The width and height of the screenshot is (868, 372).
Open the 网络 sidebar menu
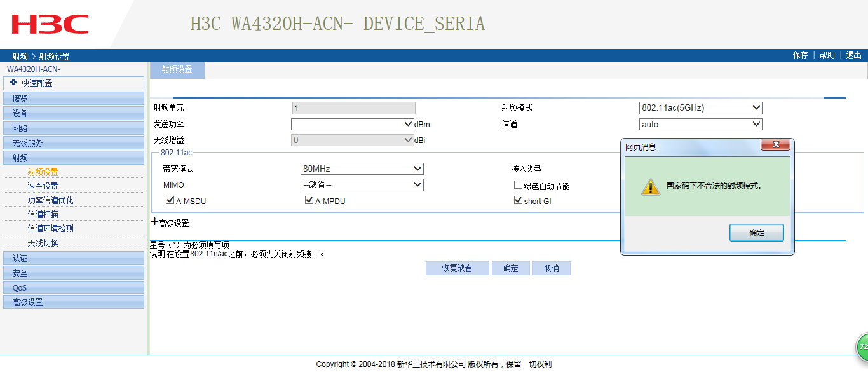(x=74, y=128)
